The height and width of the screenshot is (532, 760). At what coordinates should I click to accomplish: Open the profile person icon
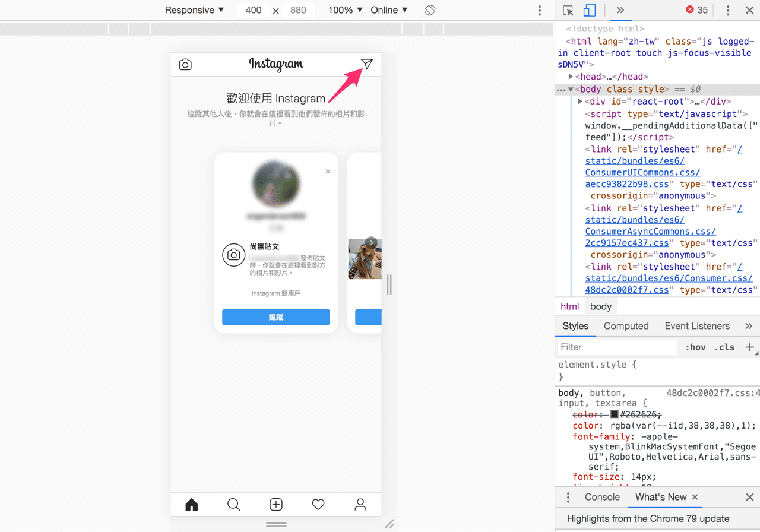[x=360, y=505]
